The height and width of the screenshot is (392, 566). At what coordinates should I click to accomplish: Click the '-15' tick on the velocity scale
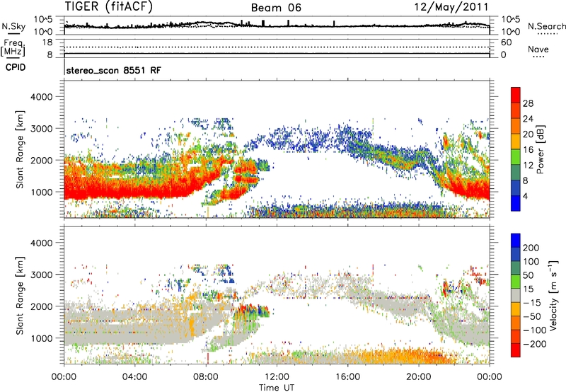(x=532, y=302)
